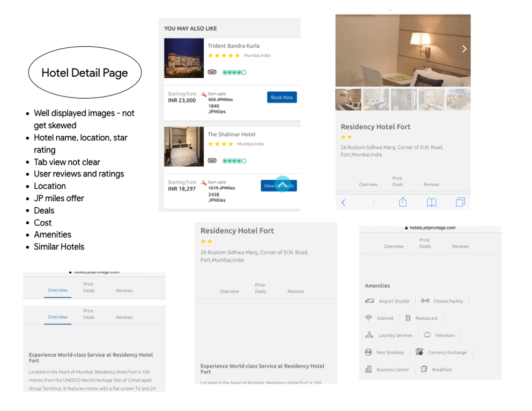
Task: Tap the browser back arrow icon
Action: 343,203
